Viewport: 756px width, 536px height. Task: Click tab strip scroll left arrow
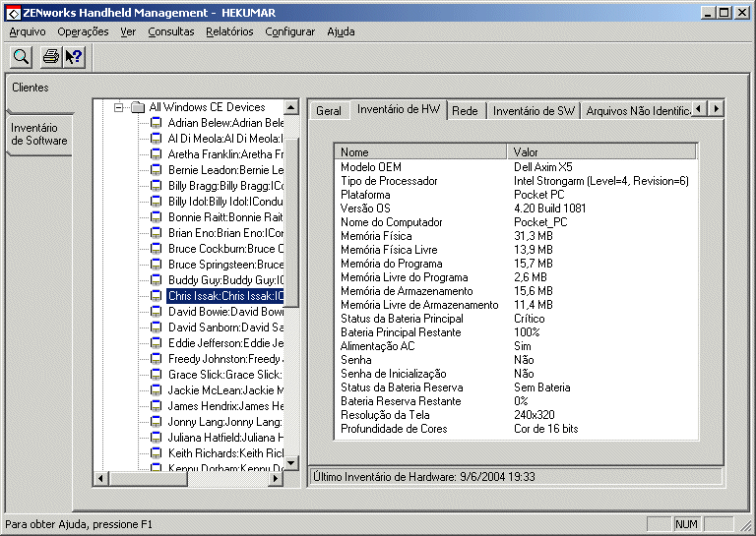pyautogui.click(x=700, y=109)
